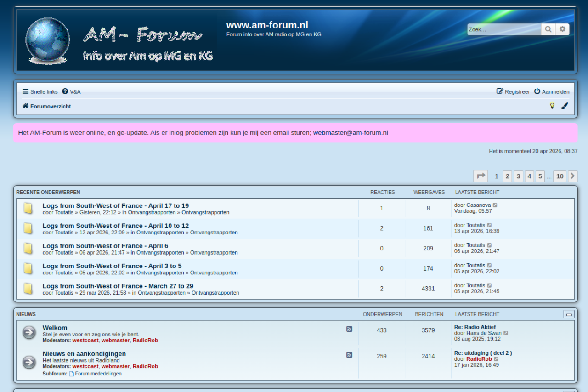Click moderator RadioRob under Nieuws en aankondigingen

(145, 366)
